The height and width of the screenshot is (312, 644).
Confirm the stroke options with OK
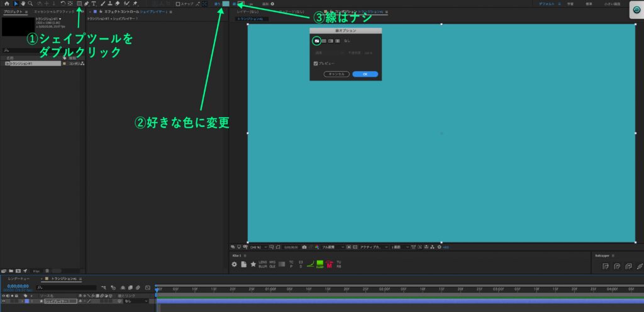point(365,74)
